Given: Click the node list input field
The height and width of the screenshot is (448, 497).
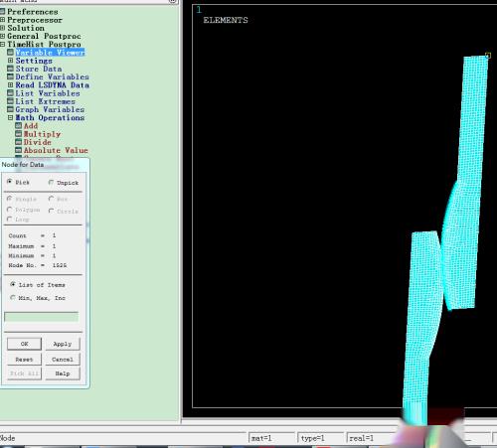Looking at the screenshot, I should (42, 317).
